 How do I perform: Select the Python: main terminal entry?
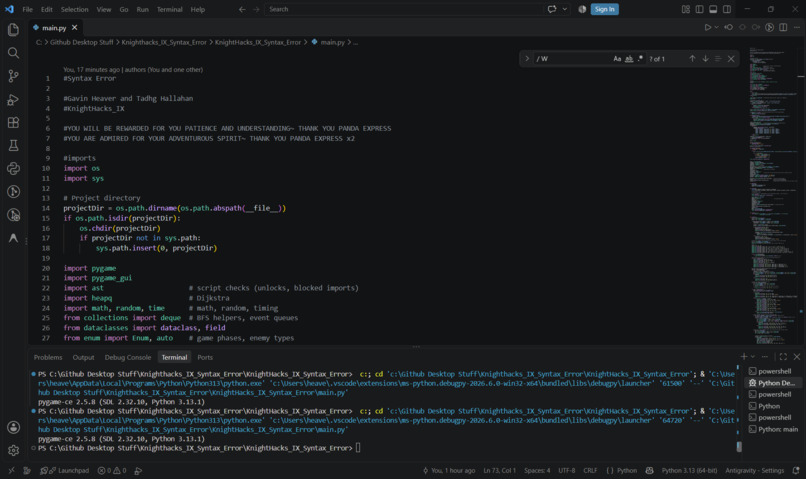[x=773, y=429]
